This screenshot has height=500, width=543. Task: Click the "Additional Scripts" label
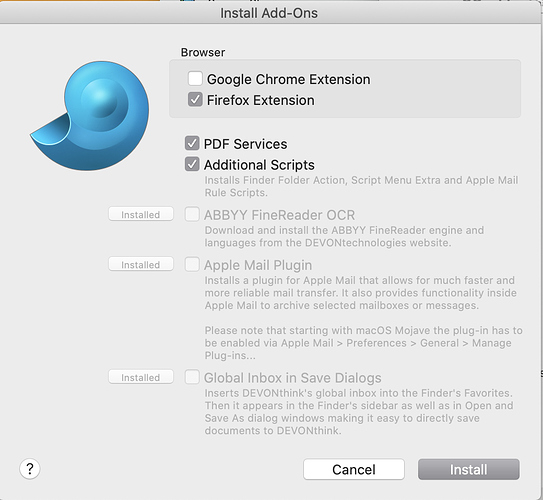click(259, 165)
